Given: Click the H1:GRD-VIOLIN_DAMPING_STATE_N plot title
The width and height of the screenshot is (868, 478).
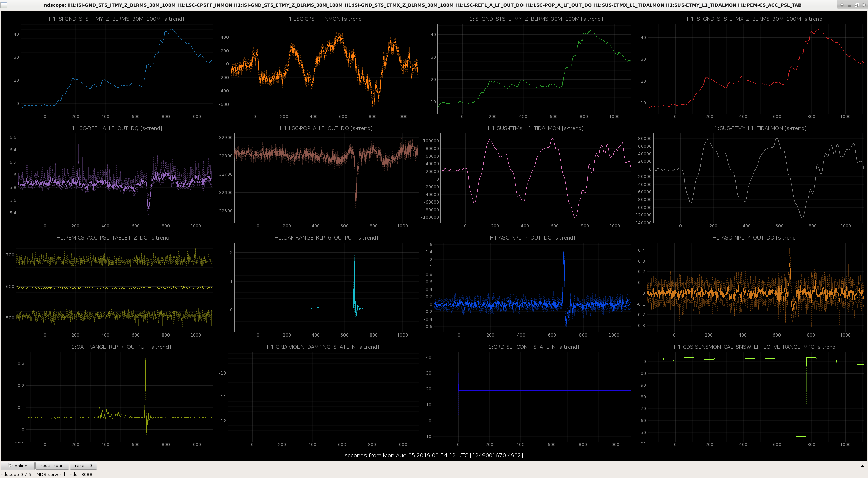Looking at the screenshot, I should point(323,347).
